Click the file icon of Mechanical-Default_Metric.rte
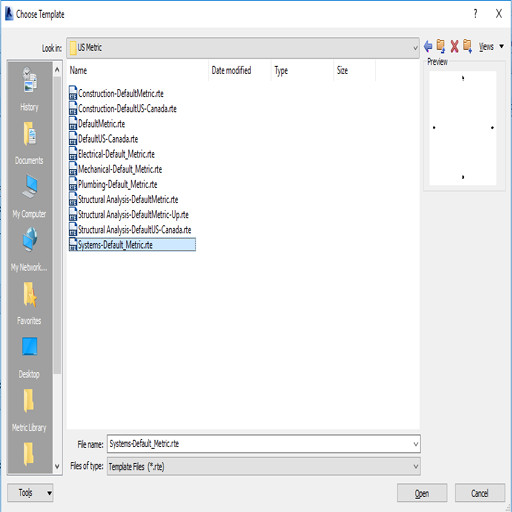Viewport: 512px width, 512px height. pyautogui.click(x=73, y=169)
